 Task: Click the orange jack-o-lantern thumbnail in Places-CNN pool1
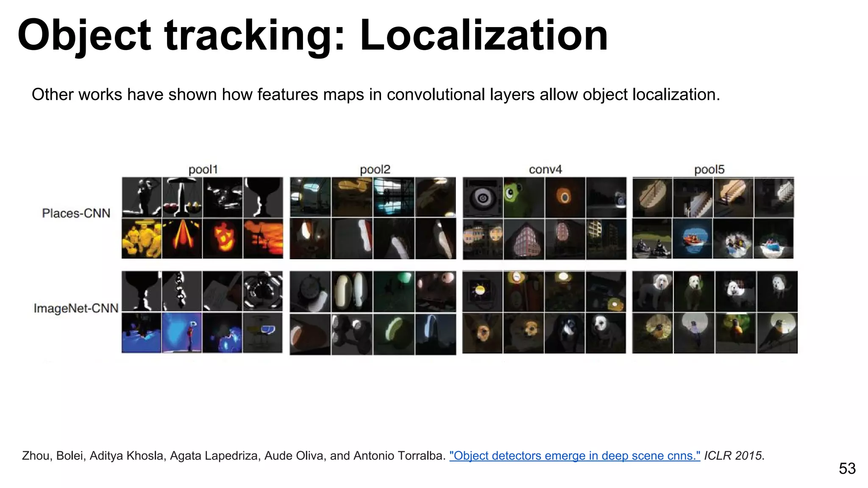coord(223,238)
